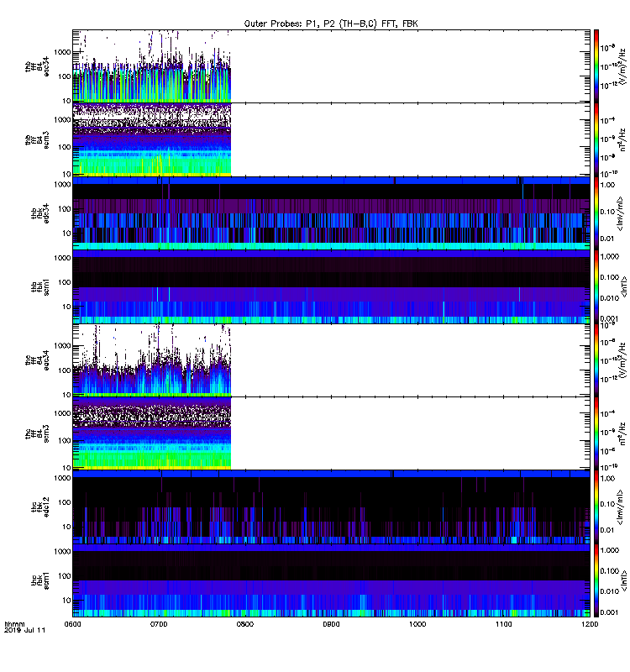Image resolution: width=630 pixels, height=672 pixels.
Task: Click inside the thb fbk scm1 spectrogram
Action: (331, 286)
